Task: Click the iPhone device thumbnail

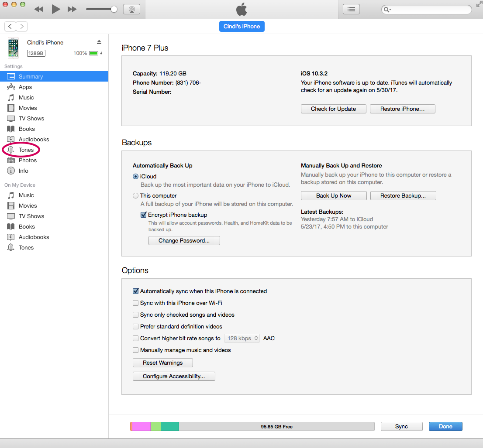Action: [x=13, y=48]
